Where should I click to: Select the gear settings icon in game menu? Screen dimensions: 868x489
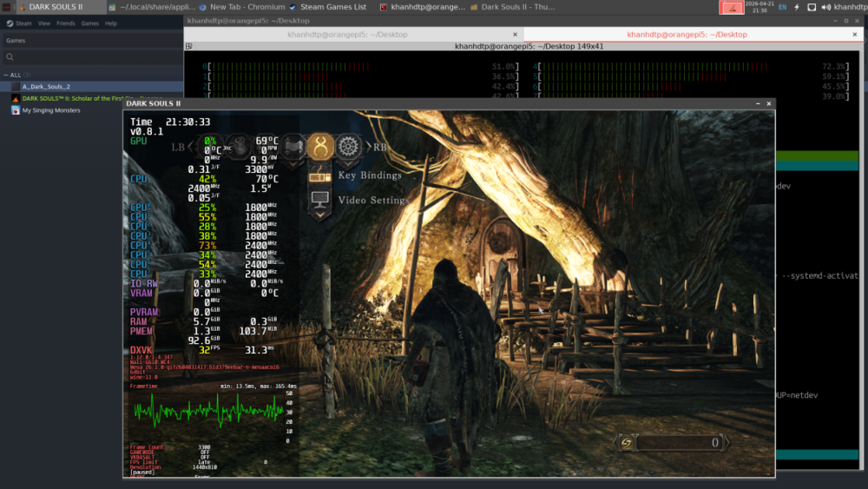[348, 146]
